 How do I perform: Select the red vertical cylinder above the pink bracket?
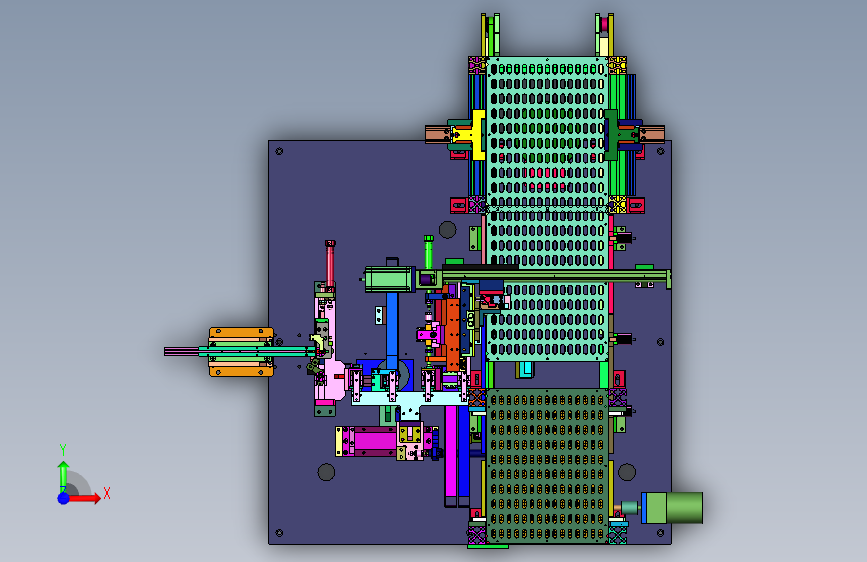[330, 264]
